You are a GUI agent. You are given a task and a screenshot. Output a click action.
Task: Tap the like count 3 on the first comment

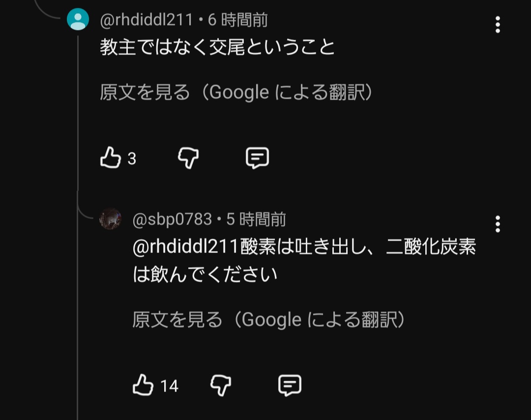tap(132, 159)
